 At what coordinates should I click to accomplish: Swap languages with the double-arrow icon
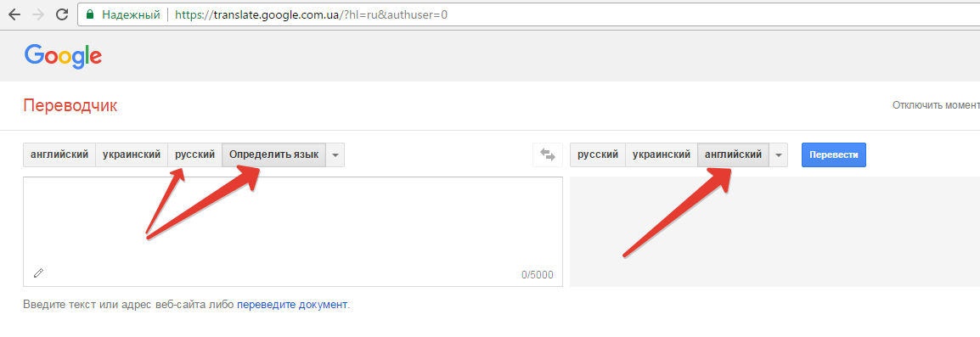[x=548, y=155]
